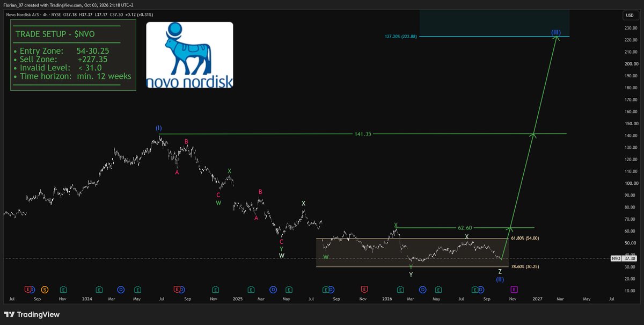This screenshot has width=644, height=325.
Task: Select the blue (III) wave label
Action: (556, 32)
